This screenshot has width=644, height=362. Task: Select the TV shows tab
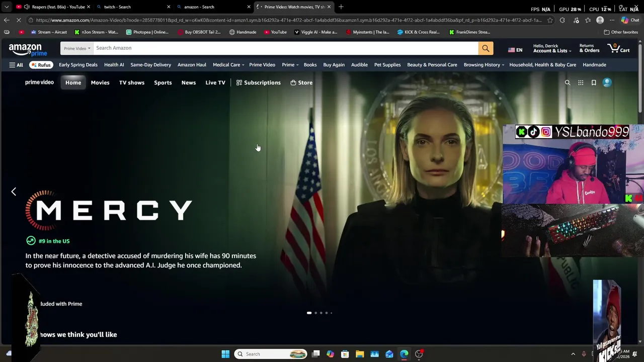coord(132,82)
